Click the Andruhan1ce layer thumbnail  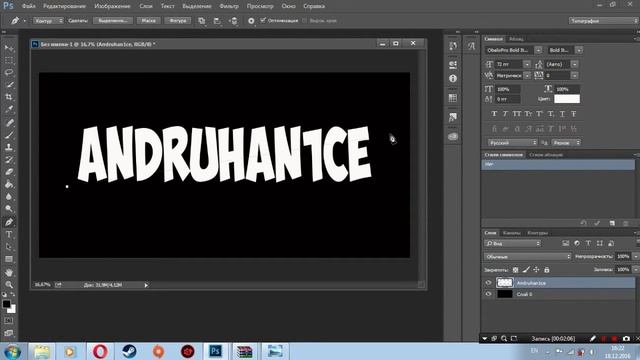[504, 282]
